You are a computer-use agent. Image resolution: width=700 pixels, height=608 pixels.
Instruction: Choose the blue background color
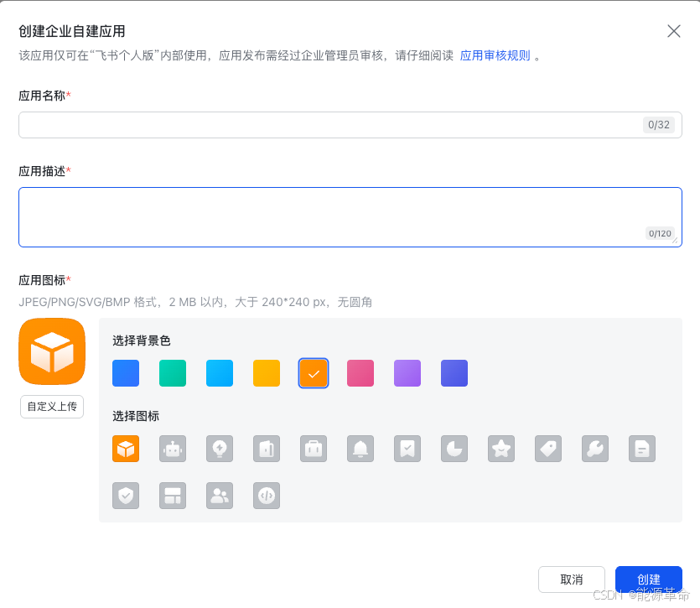[126, 373]
